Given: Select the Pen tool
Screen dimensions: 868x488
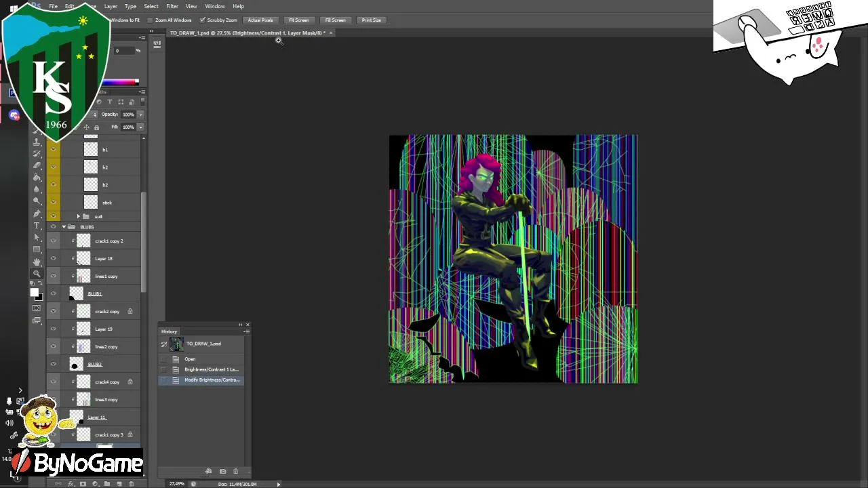Looking at the screenshot, I should point(37,213).
